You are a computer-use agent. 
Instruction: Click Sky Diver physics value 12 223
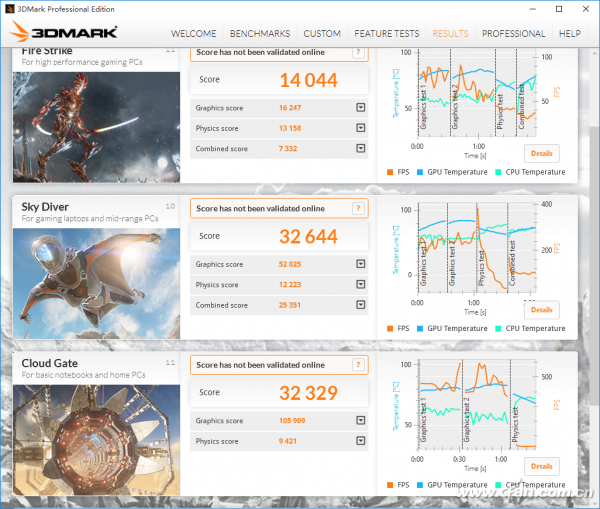(290, 285)
